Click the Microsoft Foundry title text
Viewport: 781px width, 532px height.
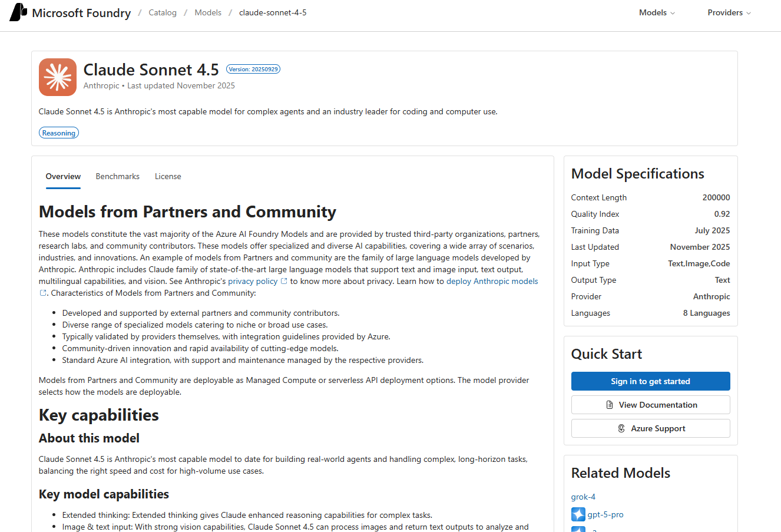(x=81, y=13)
